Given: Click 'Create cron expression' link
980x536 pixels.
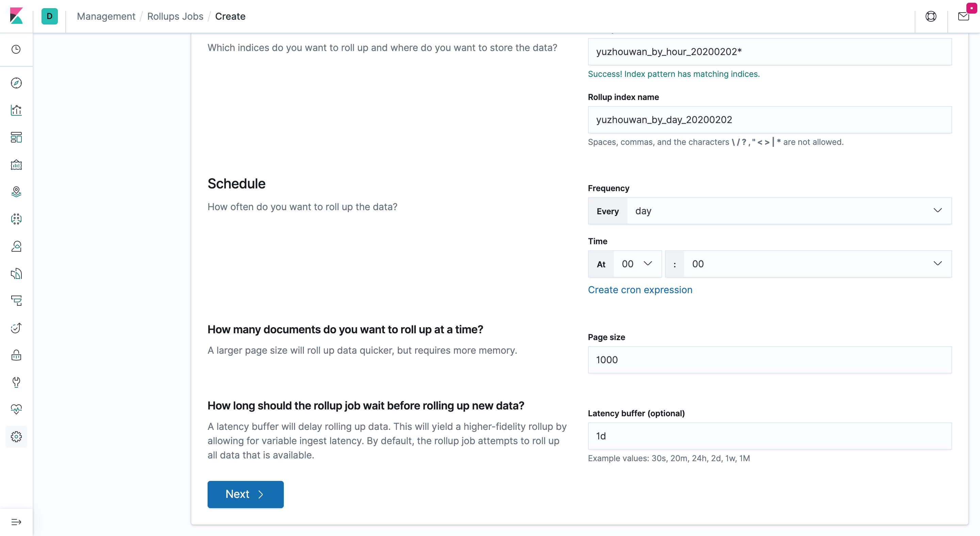Looking at the screenshot, I should tap(640, 290).
